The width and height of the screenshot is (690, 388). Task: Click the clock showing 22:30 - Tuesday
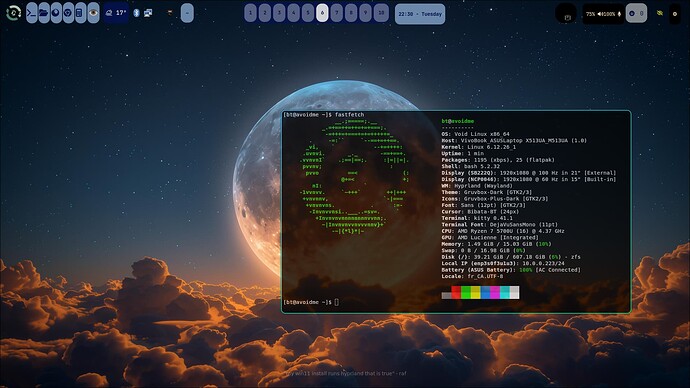[x=420, y=14]
